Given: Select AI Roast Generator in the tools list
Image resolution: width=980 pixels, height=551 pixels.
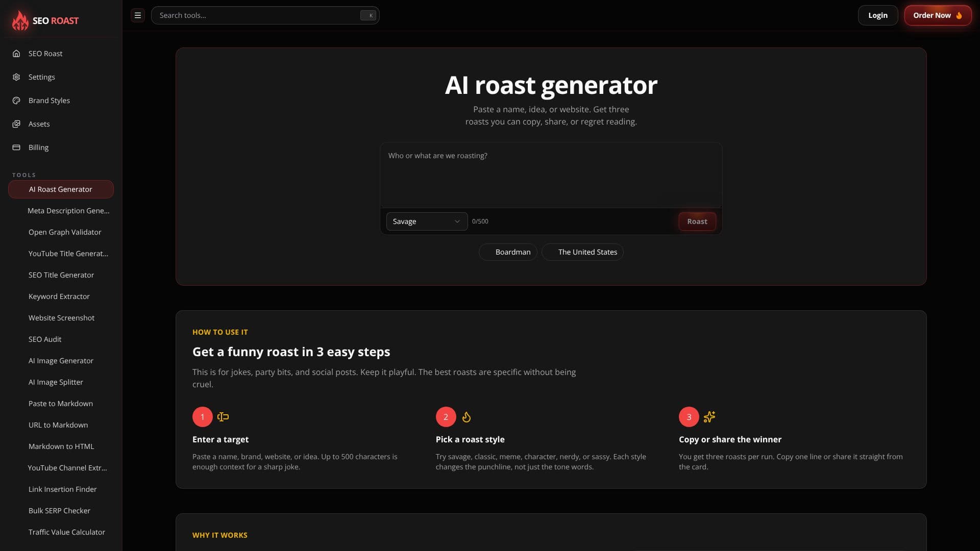Looking at the screenshot, I should click(61, 189).
